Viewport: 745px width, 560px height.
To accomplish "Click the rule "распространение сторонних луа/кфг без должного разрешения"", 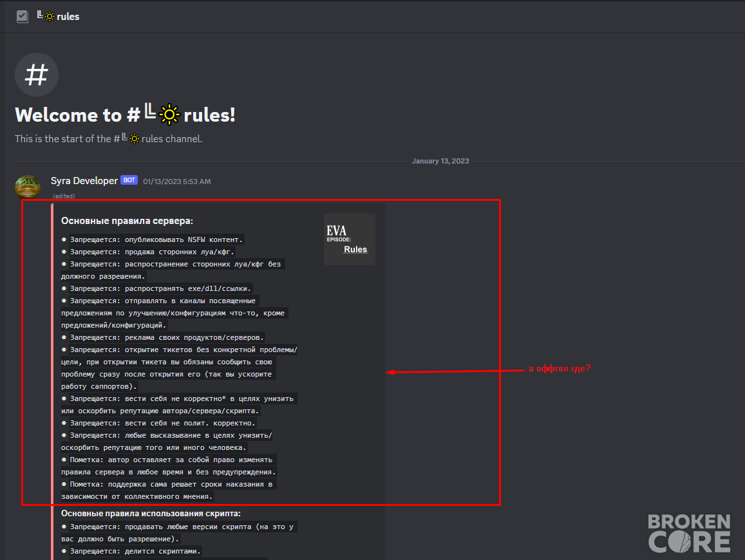I will coord(173,270).
